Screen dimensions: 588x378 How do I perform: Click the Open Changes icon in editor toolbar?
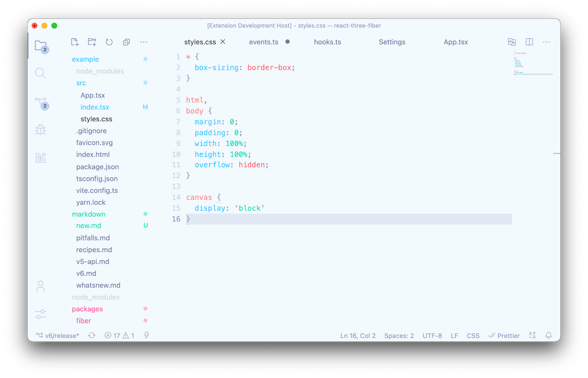512,42
